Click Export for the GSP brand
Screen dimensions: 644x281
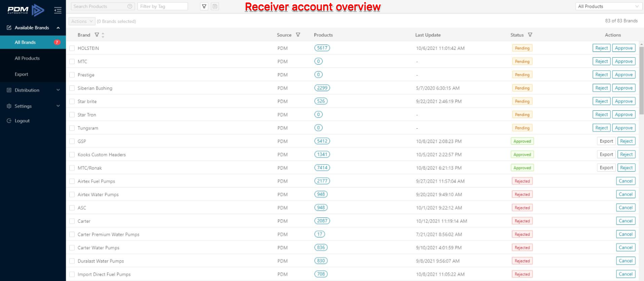(606, 141)
